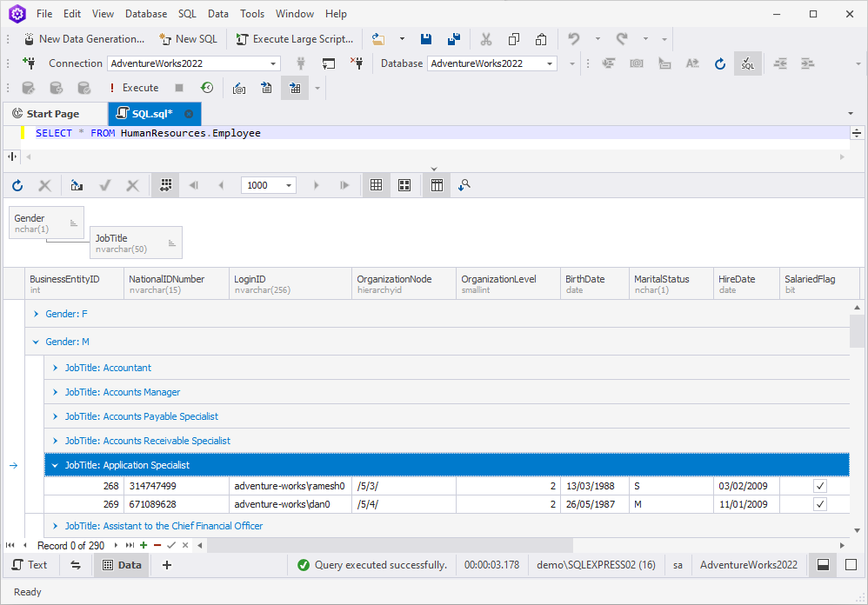Viewport: 868px width, 605px height.
Task: Click the Redo arrow icon
Action: tap(622, 39)
